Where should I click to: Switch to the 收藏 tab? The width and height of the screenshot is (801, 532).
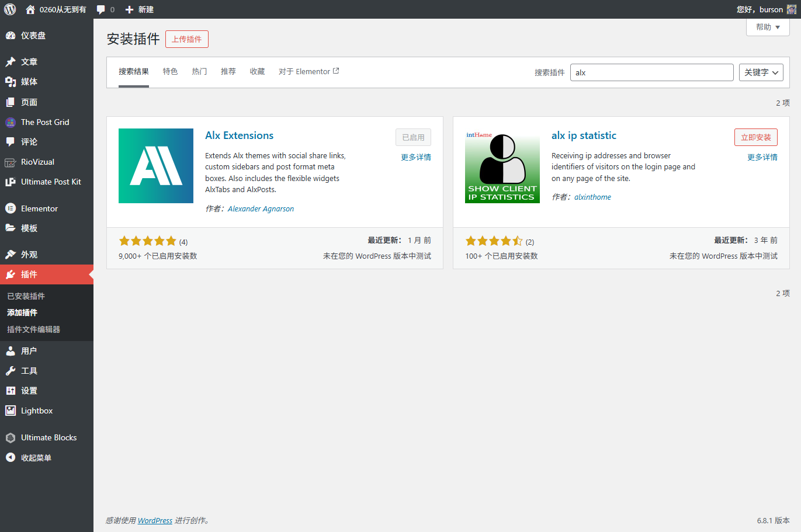(257, 72)
